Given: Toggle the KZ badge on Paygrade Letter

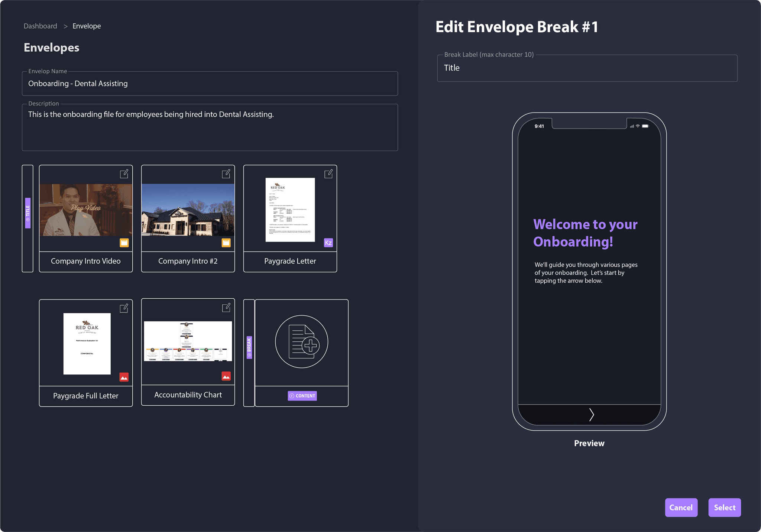Looking at the screenshot, I should tap(327, 242).
